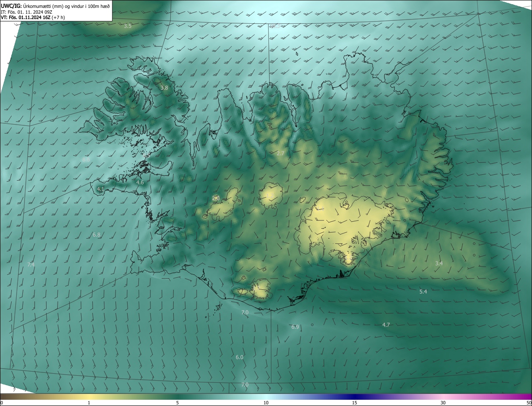Click the 30 tick on the color scale
Screen dimensions: 532x406
443,403
